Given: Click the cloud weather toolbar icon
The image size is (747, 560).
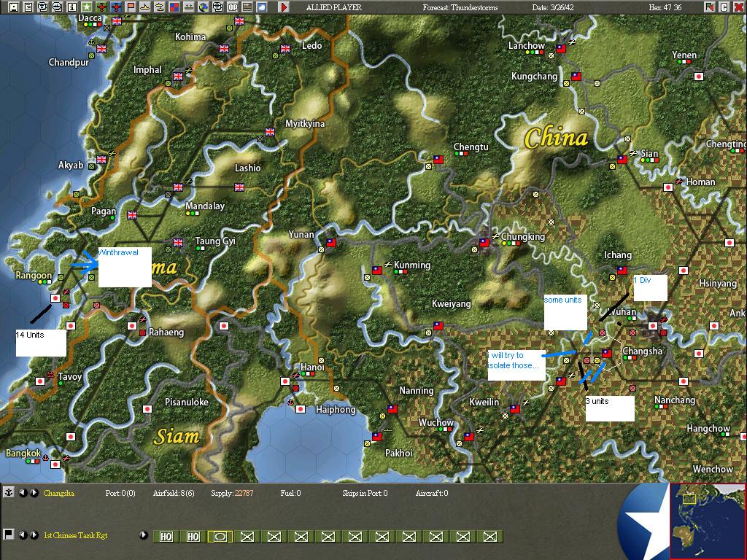Looking at the screenshot, I should point(262,7).
